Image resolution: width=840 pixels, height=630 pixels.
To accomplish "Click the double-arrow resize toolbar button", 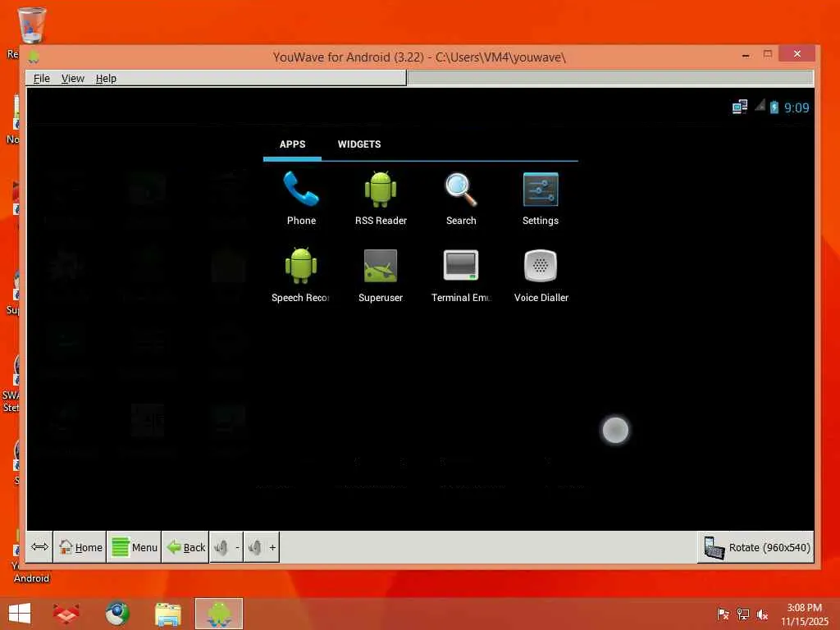I will point(39,547).
